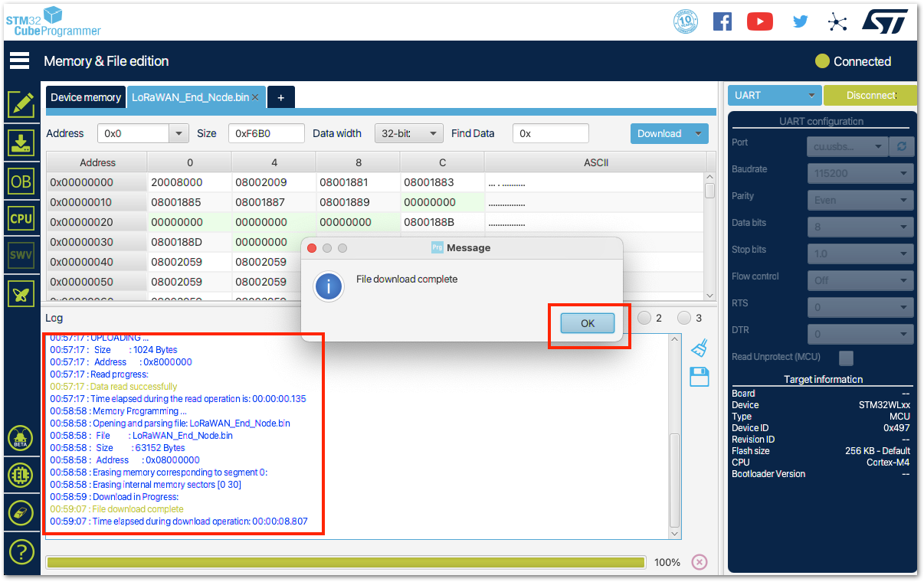Open Erasing & Programming download icon
This screenshot has width=924, height=582.
coord(21,142)
